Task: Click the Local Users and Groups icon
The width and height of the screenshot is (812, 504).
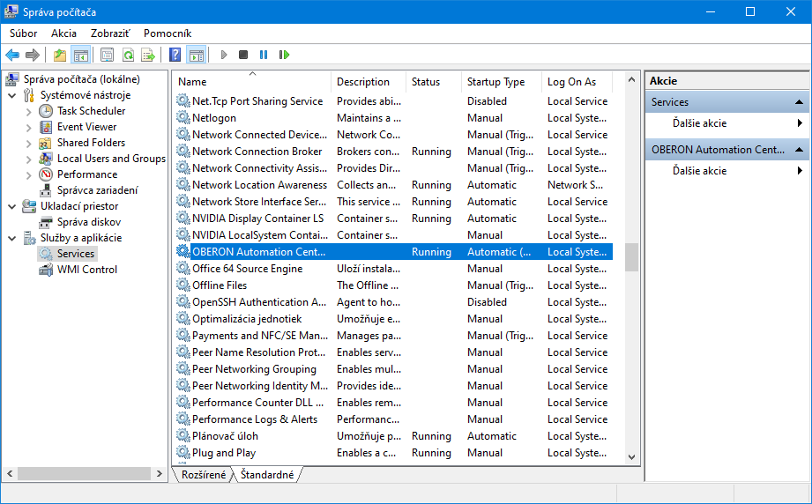Action: click(x=46, y=159)
